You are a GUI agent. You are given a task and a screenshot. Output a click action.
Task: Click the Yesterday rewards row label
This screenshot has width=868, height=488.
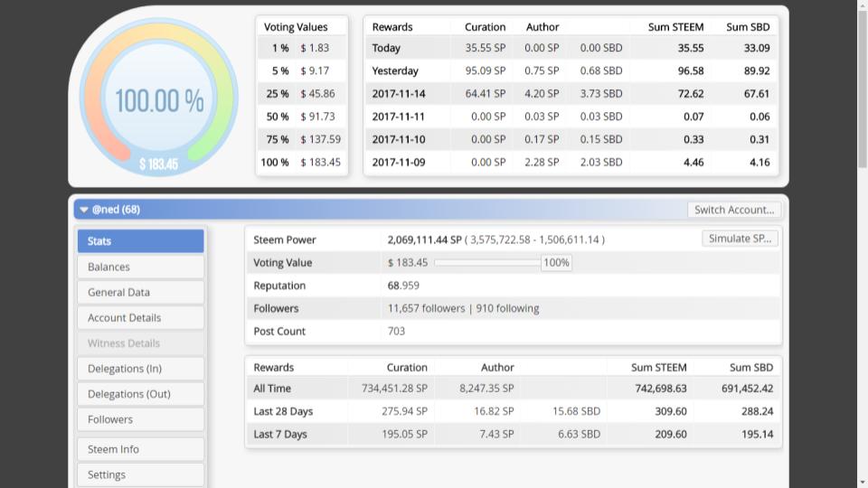click(x=395, y=70)
